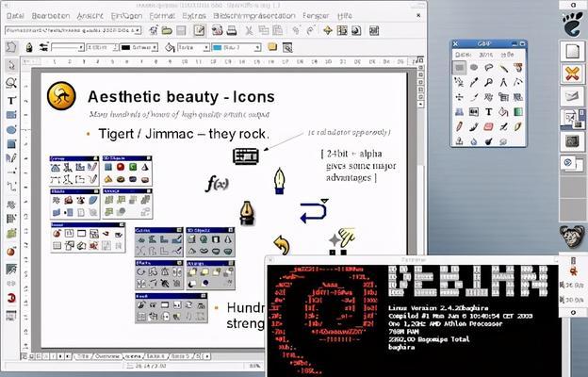Viewport: 588px width, 377px height.
Task: Click the slide title 'Aesthetic beauty - Icons'
Action: [181, 97]
